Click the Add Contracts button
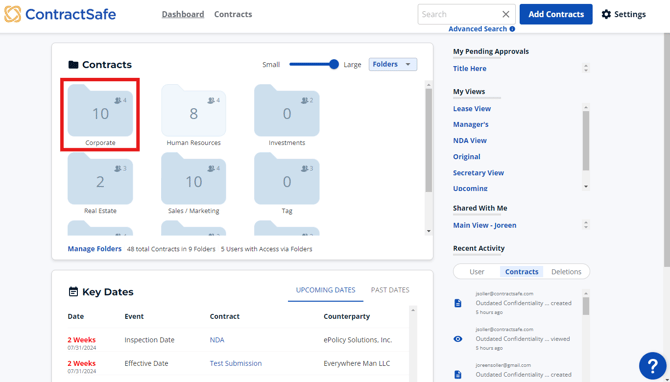The image size is (670, 382). coord(556,14)
